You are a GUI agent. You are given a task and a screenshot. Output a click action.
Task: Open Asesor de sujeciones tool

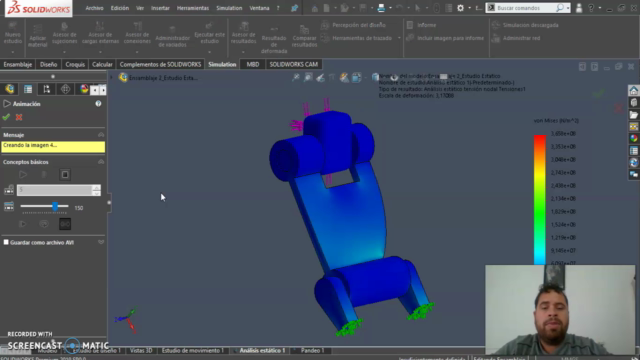64,34
